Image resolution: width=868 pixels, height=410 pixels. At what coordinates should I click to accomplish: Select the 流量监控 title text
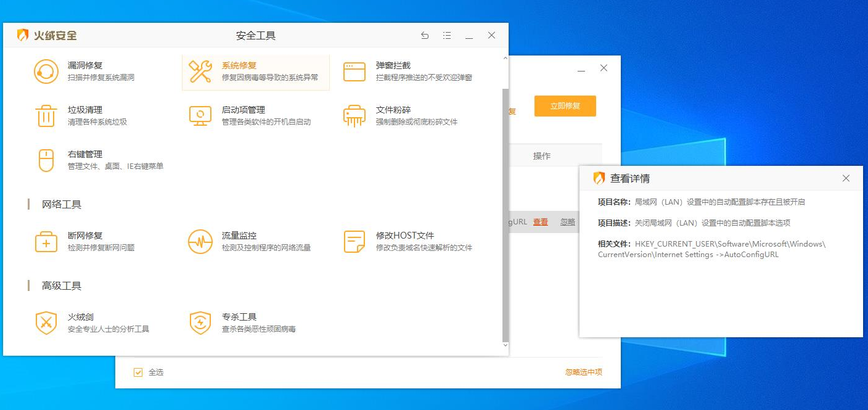(239, 236)
